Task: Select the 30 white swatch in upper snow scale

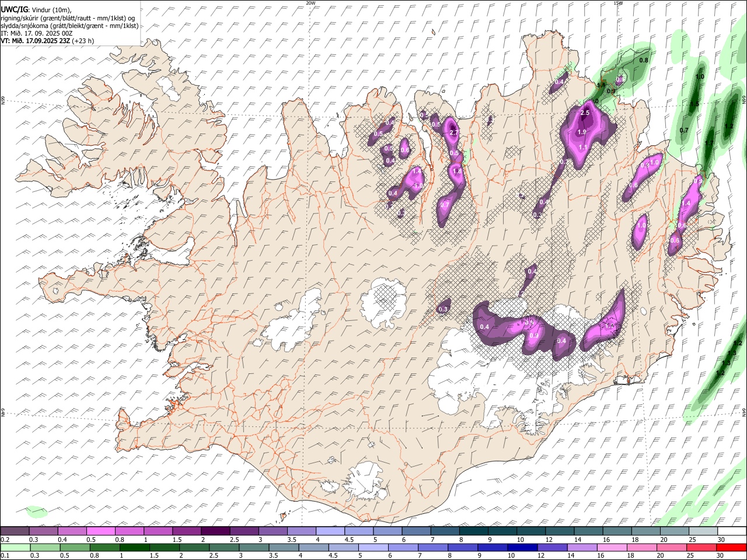Action: [732, 531]
